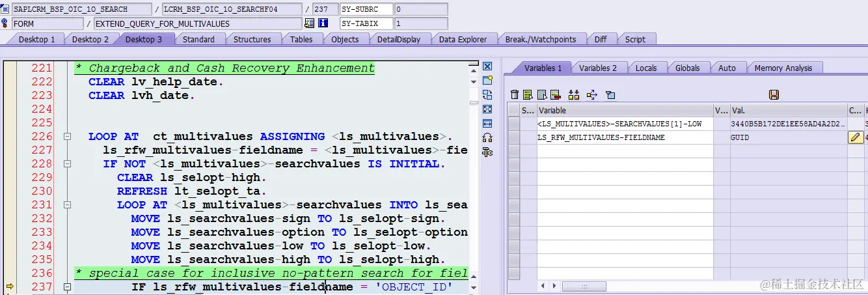
Task: Click the program icon next to SAPLCRM_BSP_OIC_1O_SEARCH
Action: click(5, 9)
